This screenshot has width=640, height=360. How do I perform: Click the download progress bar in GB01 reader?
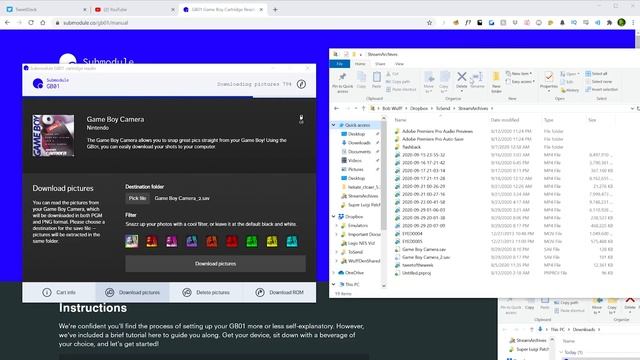pyautogui.click(x=169, y=97)
